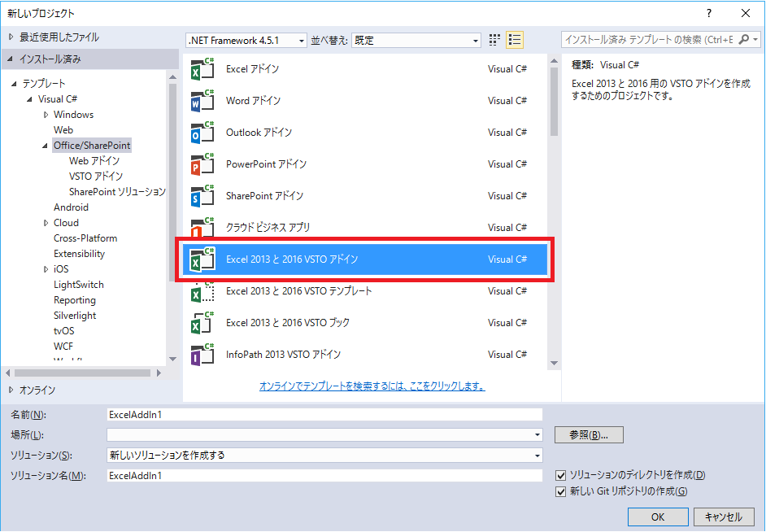Select the Word アドイン template icon
This screenshot has width=766, height=532.
[202, 101]
